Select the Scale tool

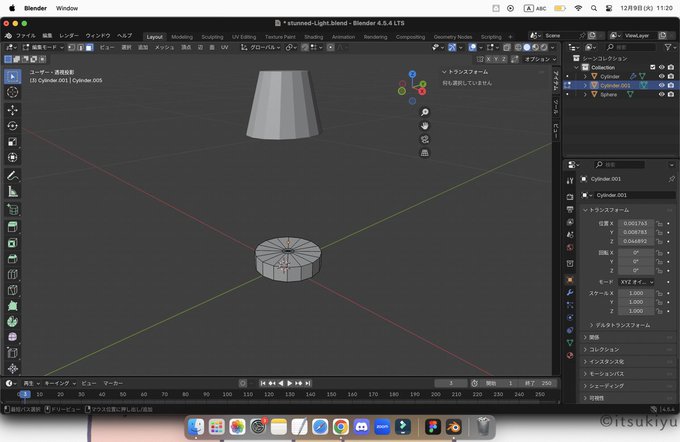[x=13, y=141]
